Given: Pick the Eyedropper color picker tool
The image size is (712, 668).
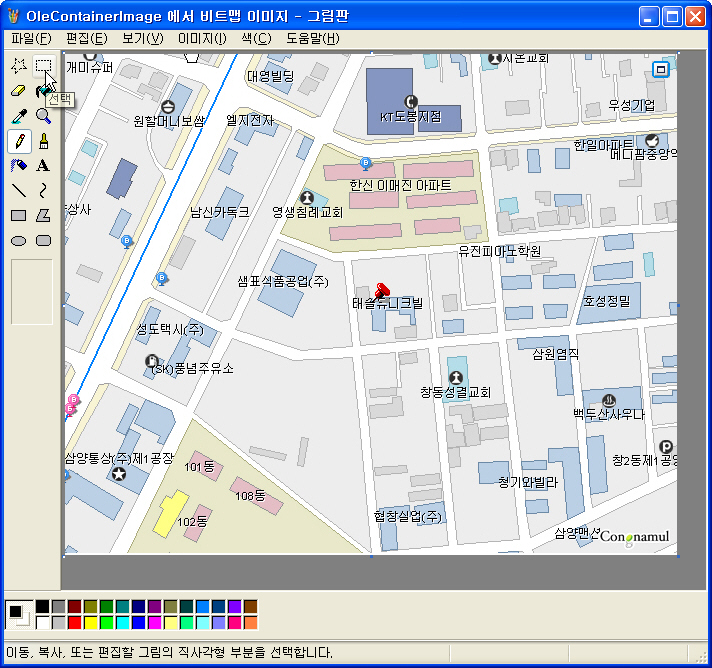Looking at the screenshot, I should tap(19, 116).
